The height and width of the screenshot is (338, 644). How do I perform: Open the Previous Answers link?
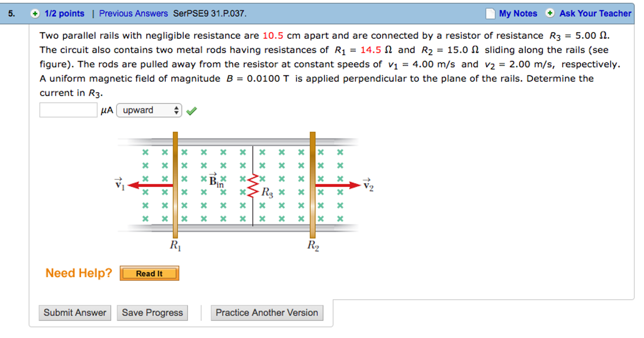(x=133, y=14)
